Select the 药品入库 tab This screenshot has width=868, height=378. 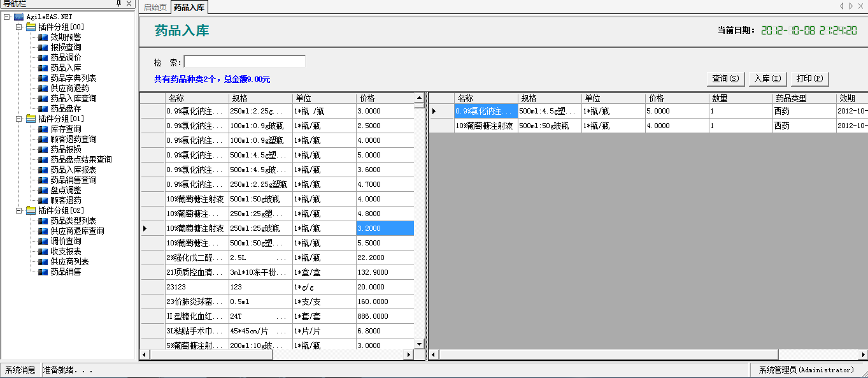pyautogui.click(x=189, y=7)
